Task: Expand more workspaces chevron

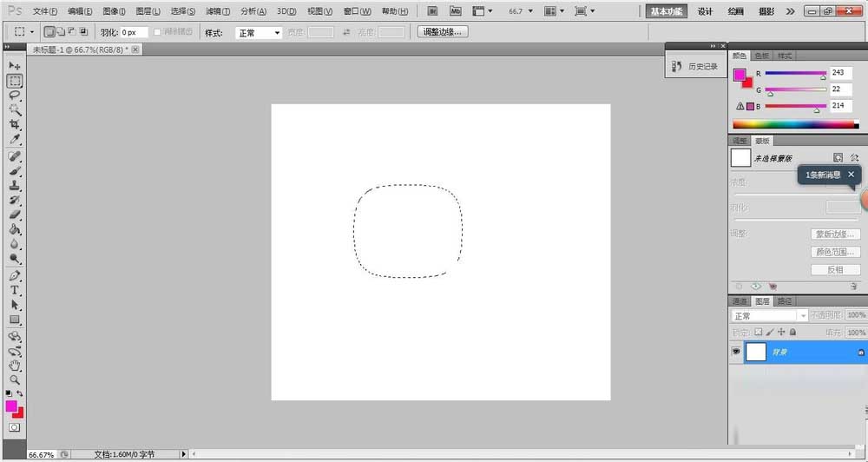Action: [791, 11]
